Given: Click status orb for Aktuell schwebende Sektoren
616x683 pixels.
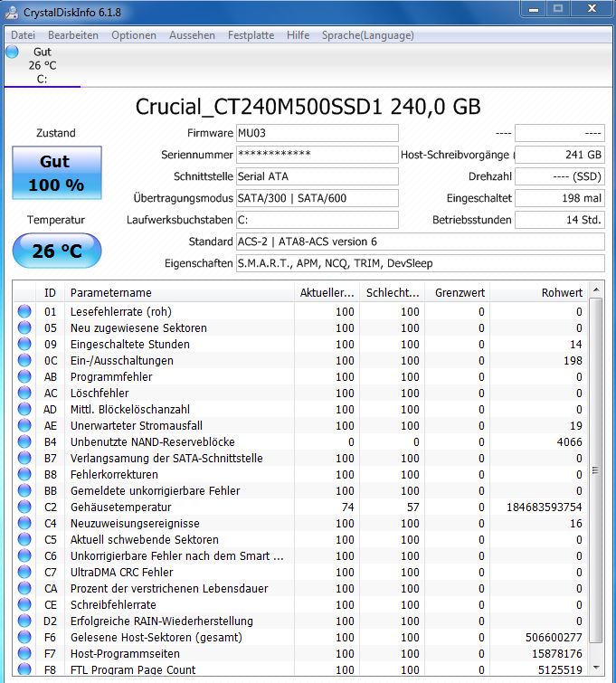Looking at the screenshot, I should (x=24, y=540).
